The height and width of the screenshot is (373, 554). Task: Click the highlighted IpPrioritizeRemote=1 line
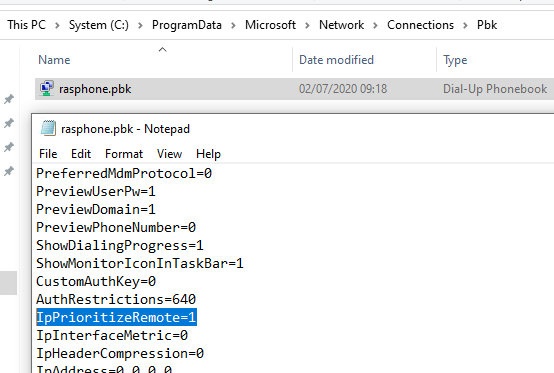116,317
